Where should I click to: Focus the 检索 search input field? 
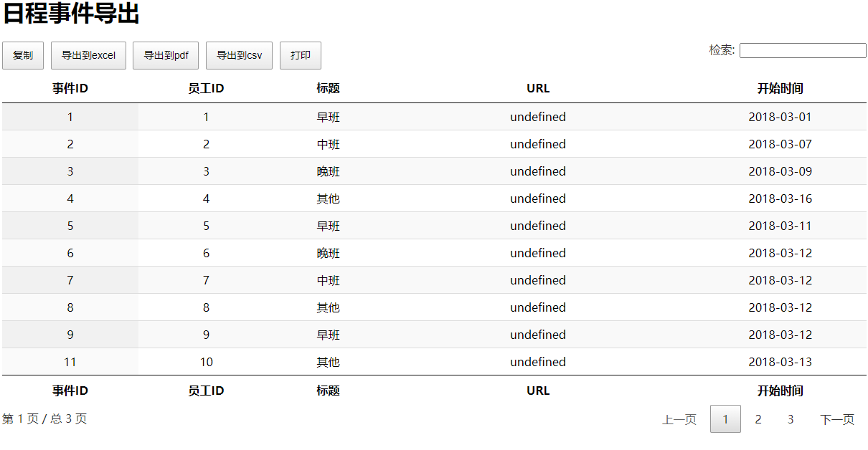803,50
